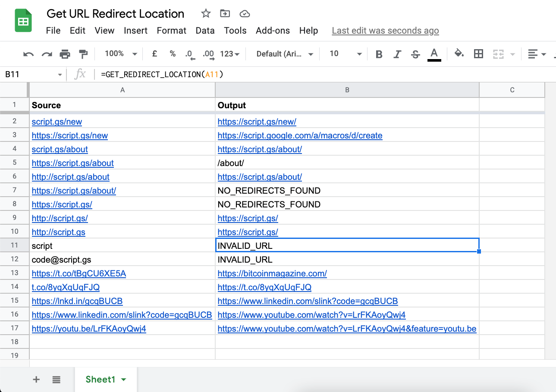Redo the last action
556x392 pixels.
47,54
